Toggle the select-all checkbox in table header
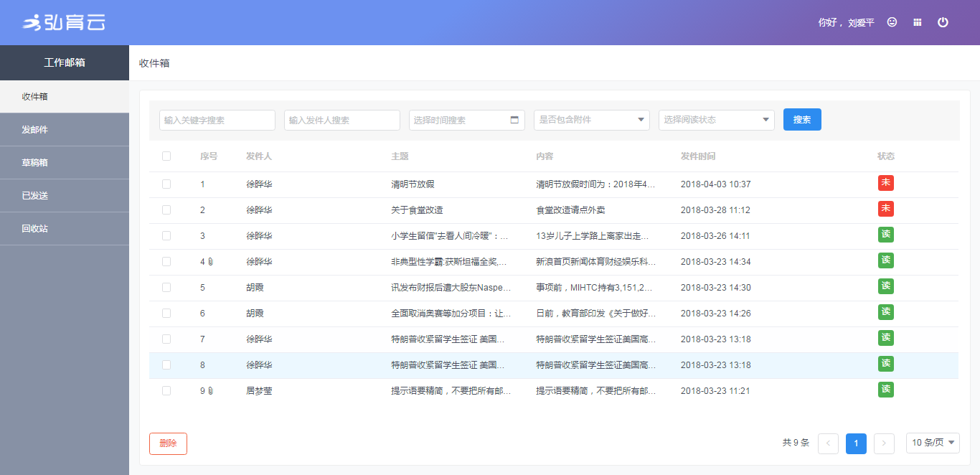The image size is (980, 475). 166,156
